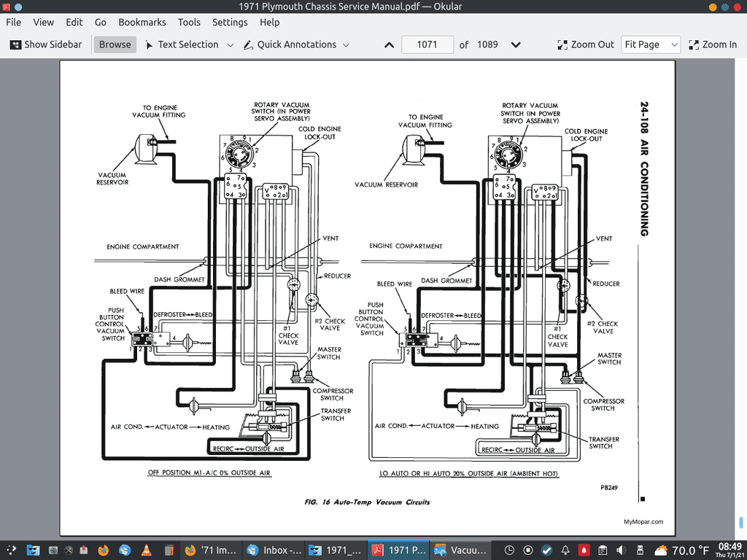
Task: Open the Bookmarks menu
Action: pyautogui.click(x=142, y=23)
